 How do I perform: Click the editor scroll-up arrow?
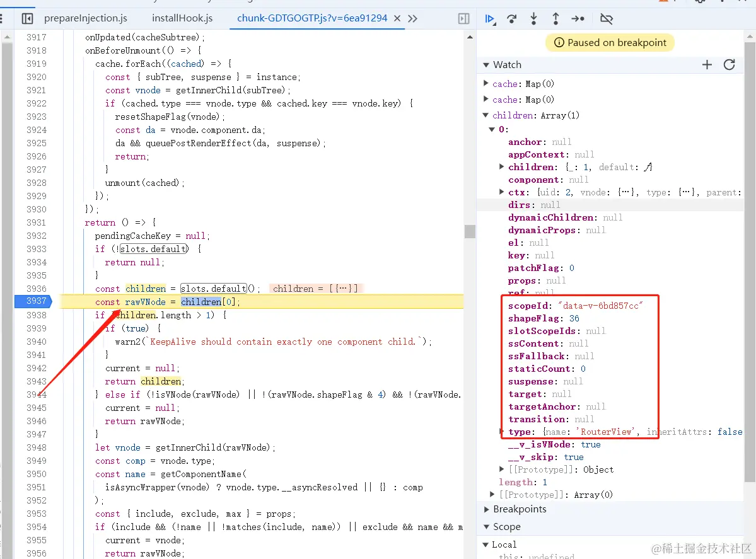[x=470, y=37]
